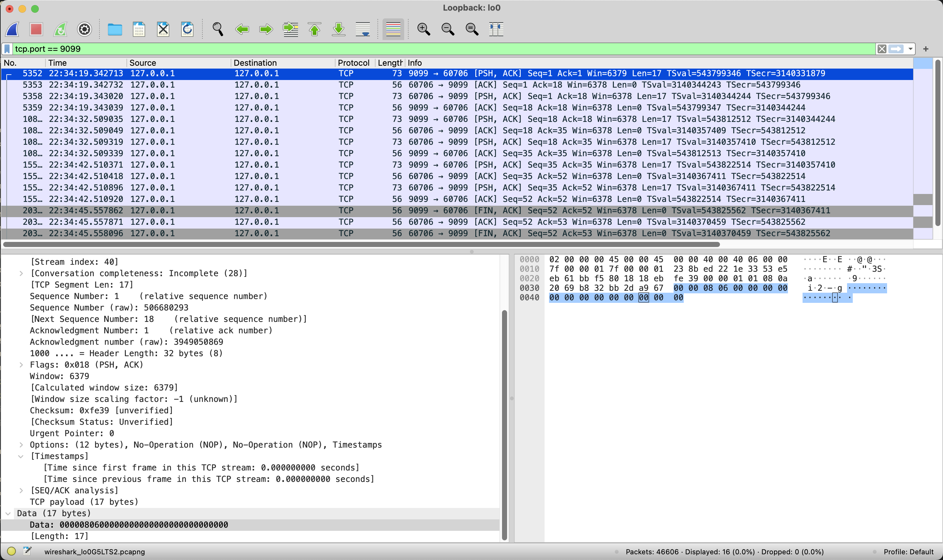Expand SEQ/ACK analysis node

(21, 490)
